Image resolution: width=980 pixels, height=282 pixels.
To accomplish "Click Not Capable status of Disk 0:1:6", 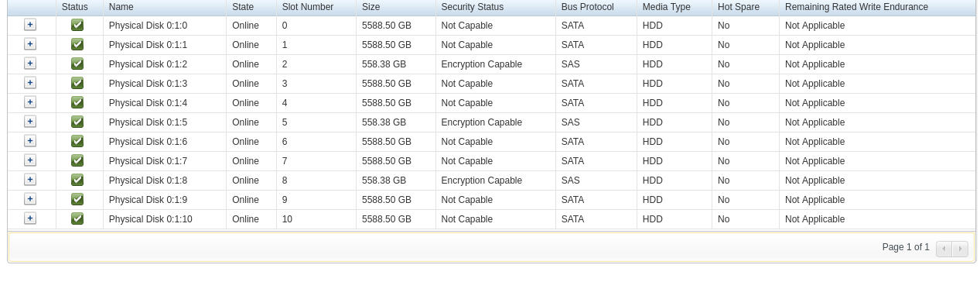I will click(x=466, y=142).
